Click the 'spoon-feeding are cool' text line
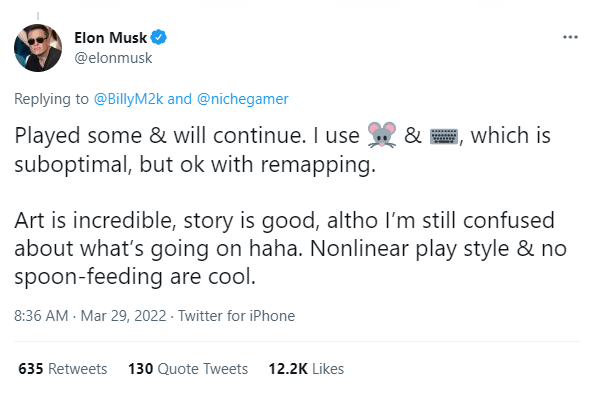Image resolution: width=594 pixels, height=393 pixels. pos(135,277)
